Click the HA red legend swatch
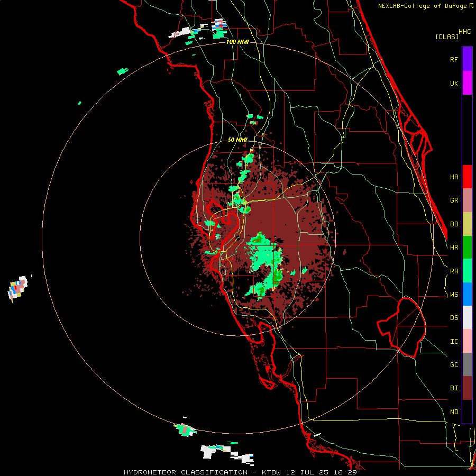The width and height of the screenshot is (476, 476). 467,177
